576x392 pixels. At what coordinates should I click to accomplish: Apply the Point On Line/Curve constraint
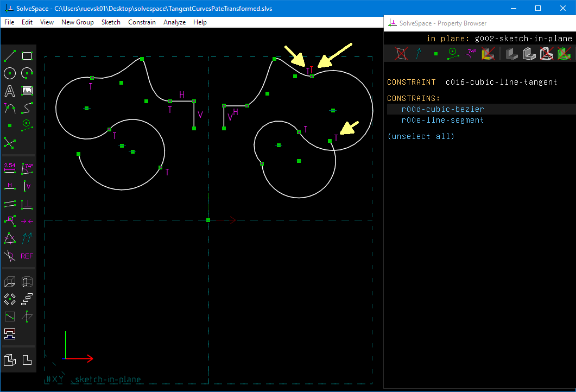click(x=10, y=221)
